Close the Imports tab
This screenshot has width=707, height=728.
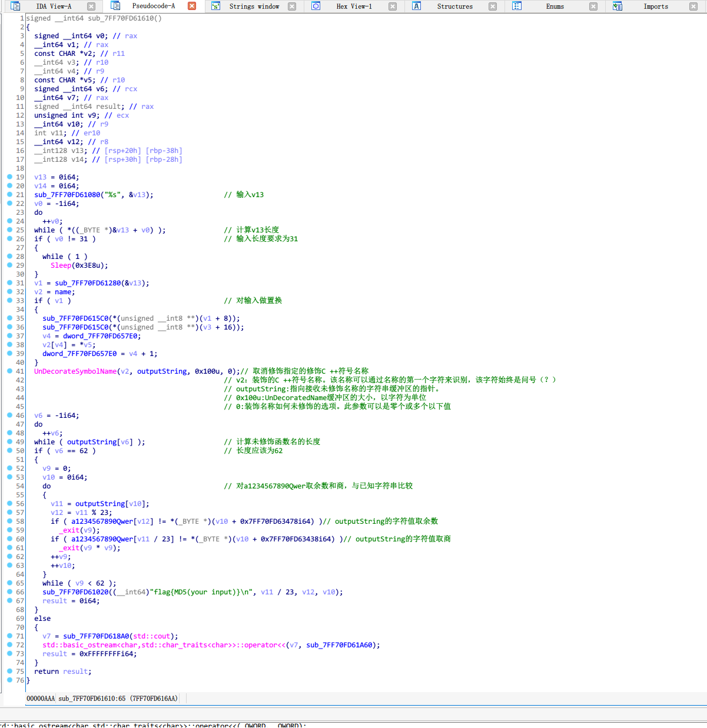pos(693,6)
